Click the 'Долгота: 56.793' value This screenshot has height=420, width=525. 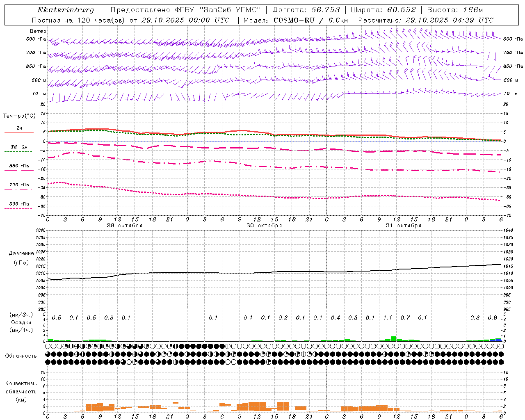306,10
